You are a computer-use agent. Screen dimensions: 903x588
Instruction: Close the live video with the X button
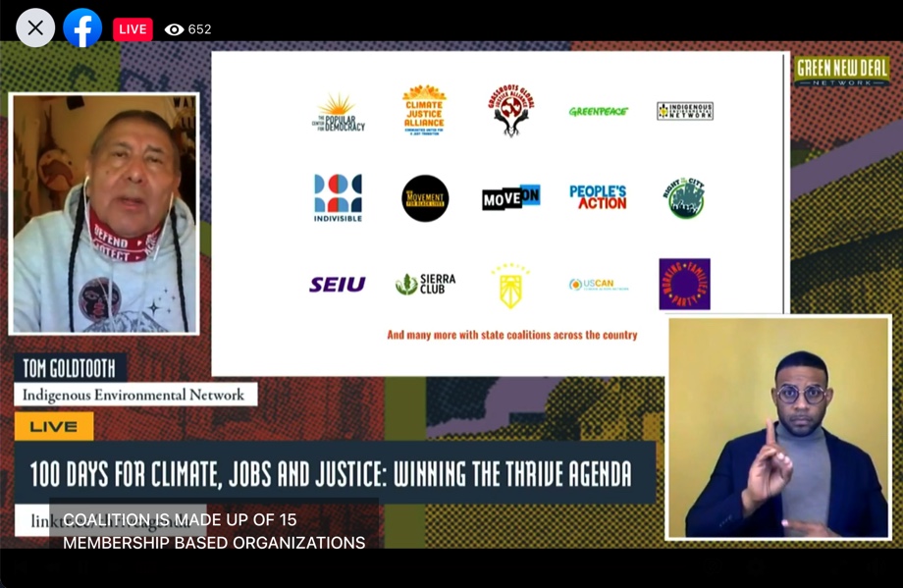tap(35, 27)
